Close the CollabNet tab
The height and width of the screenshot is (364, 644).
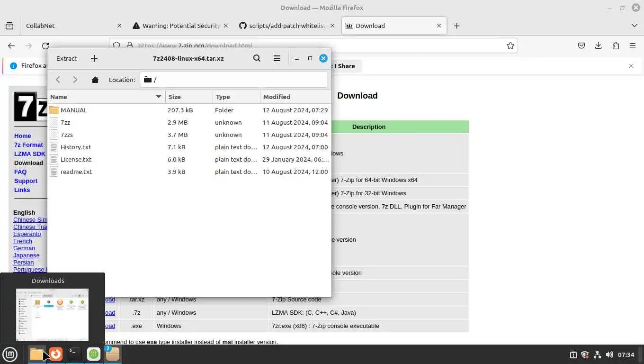click(119, 26)
